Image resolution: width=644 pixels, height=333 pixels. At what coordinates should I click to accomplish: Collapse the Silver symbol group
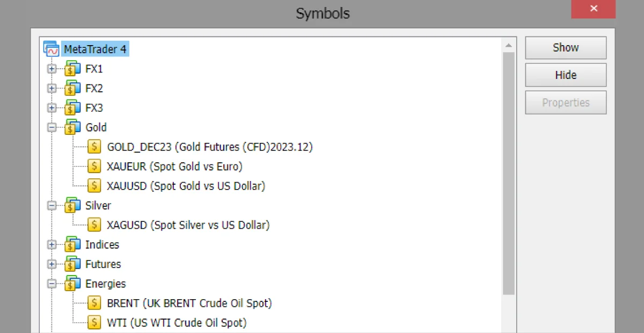pyautogui.click(x=52, y=205)
